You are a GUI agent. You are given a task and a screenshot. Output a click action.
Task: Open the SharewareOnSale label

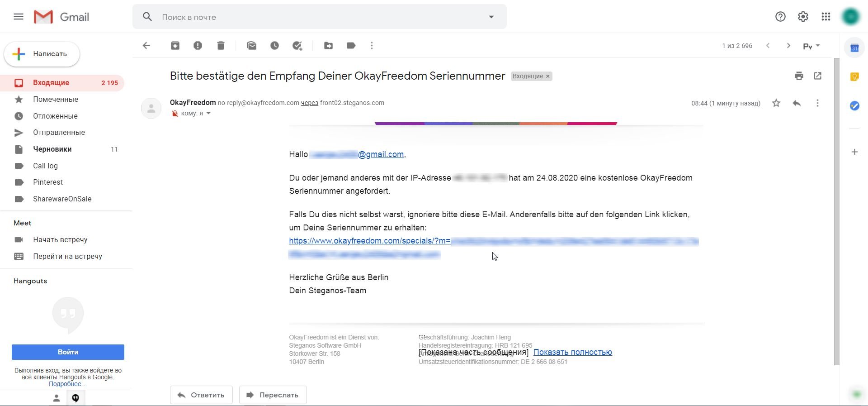(x=62, y=199)
